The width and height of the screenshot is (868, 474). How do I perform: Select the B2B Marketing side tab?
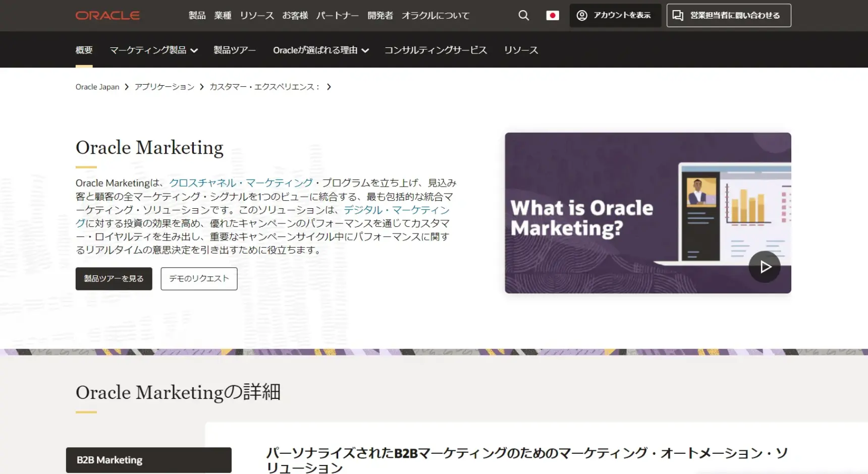pyautogui.click(x=149, y=460)
